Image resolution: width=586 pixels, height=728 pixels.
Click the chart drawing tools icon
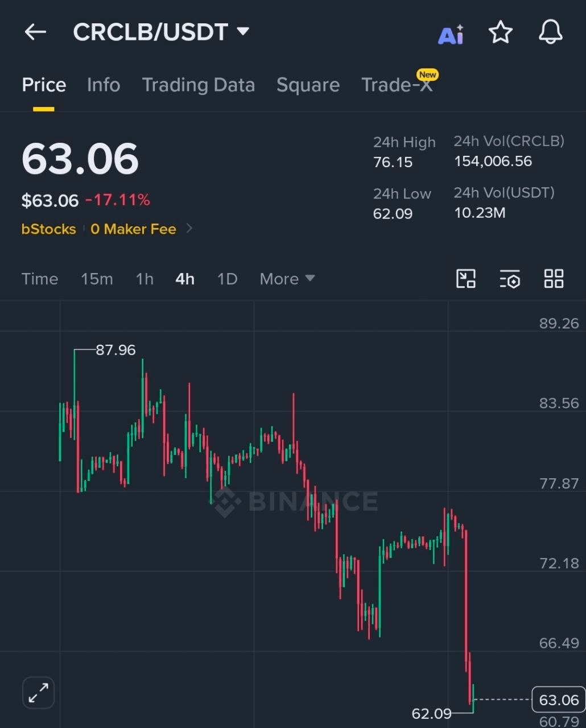click(466, 279)
